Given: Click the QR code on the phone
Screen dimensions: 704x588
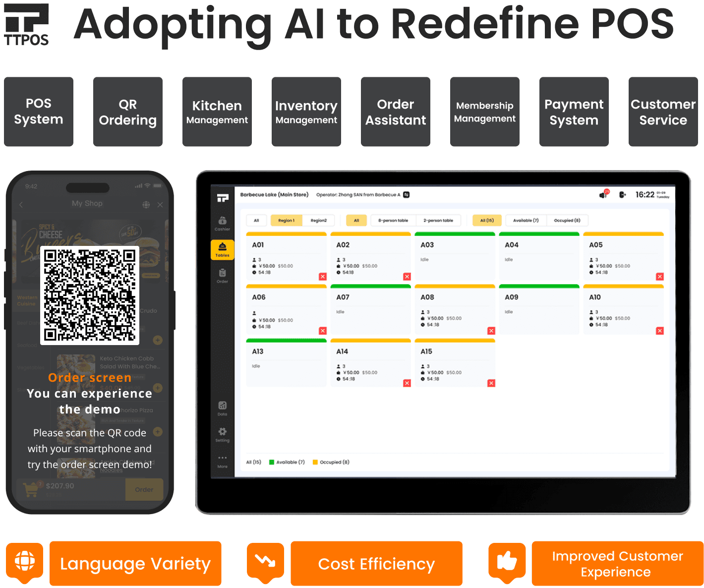Looking at the screenshot, I should click(x=90, y=295).
